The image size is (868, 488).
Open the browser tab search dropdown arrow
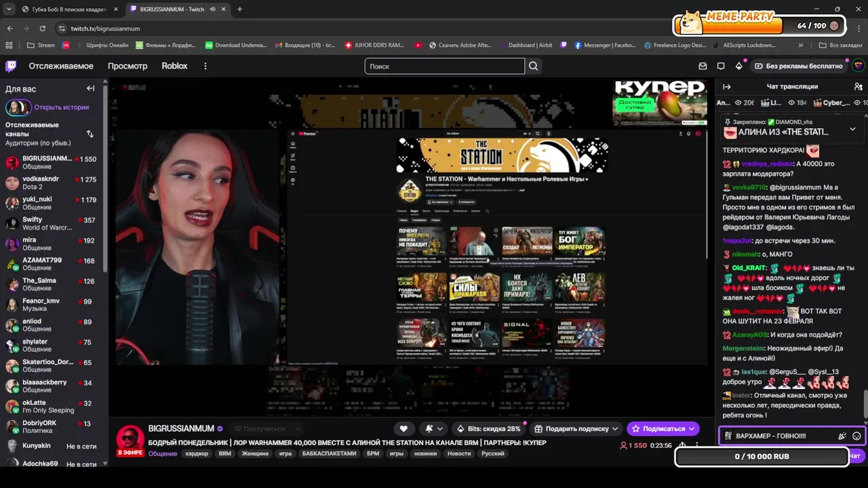(x=9, y=9)
